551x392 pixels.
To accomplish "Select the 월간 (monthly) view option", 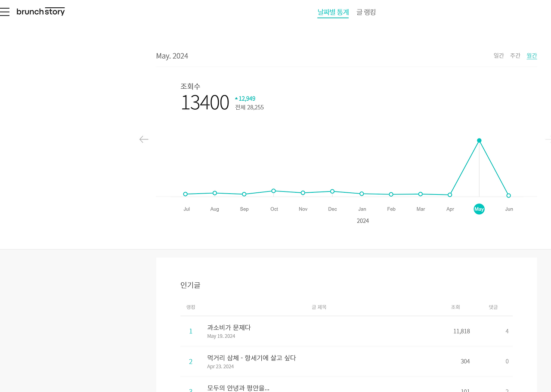I will coord(532,55).
